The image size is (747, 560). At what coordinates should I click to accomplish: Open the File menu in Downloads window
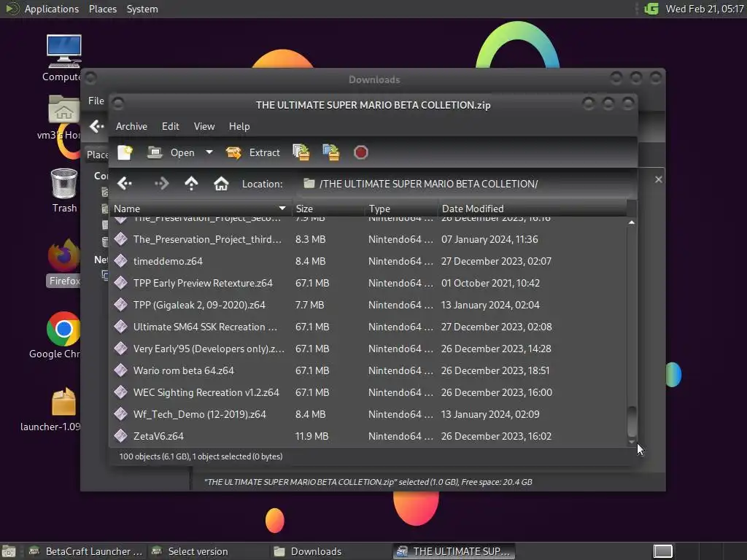[96, 101]
